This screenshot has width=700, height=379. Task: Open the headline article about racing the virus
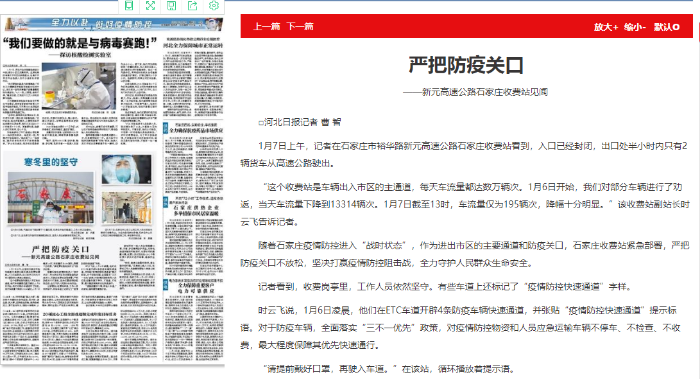(80, 43)
